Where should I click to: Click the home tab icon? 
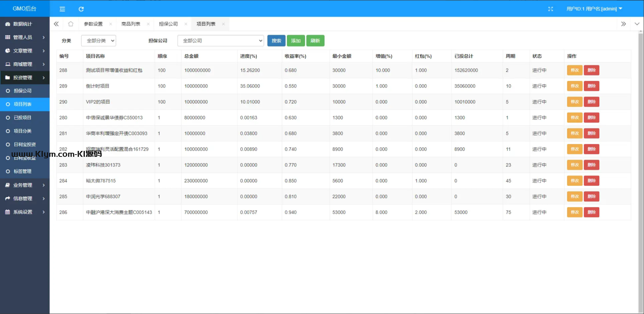click(70, 24)
